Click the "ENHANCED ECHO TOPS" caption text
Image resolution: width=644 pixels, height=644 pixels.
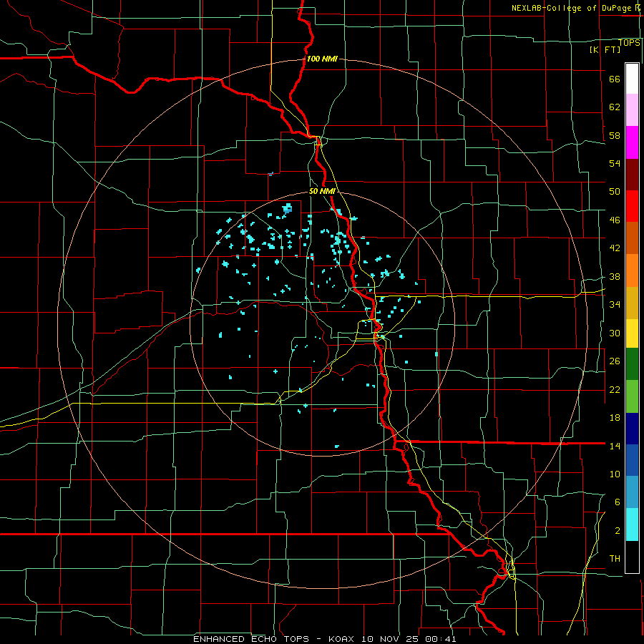[251, 639]
